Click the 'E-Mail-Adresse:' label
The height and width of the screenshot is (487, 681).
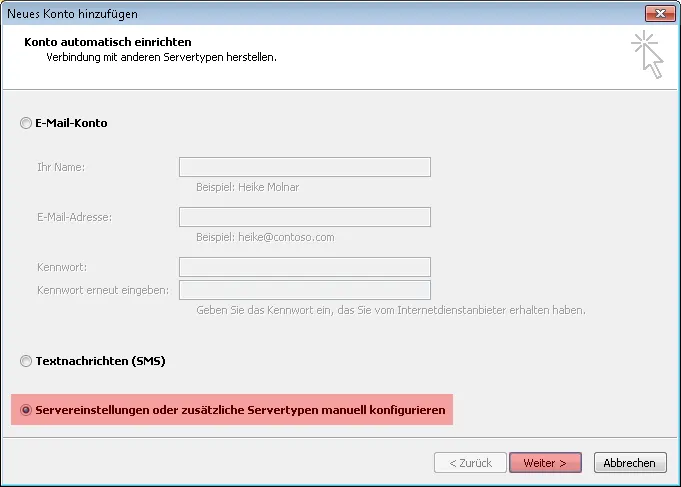(x=75, y=217)
